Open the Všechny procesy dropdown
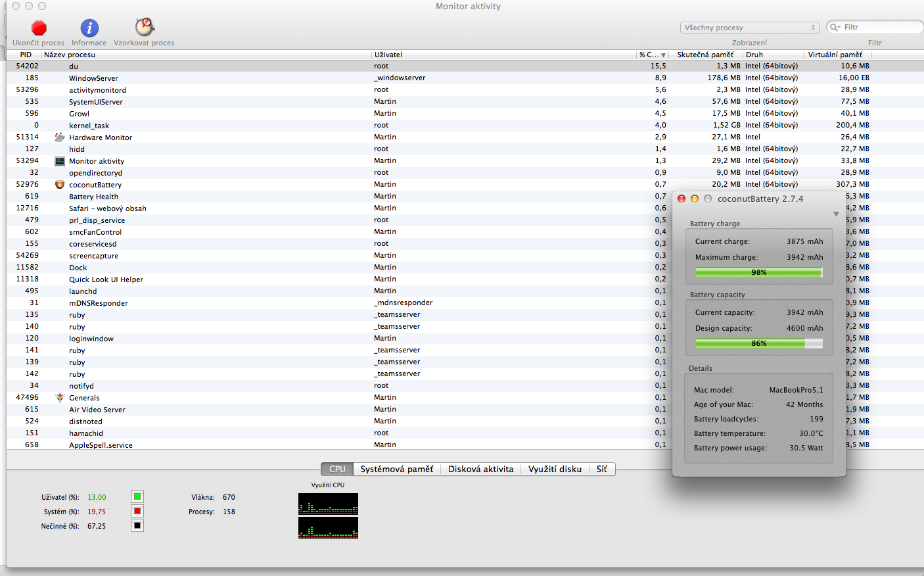Screen dimensions: 924x576 tap(750, 28)
